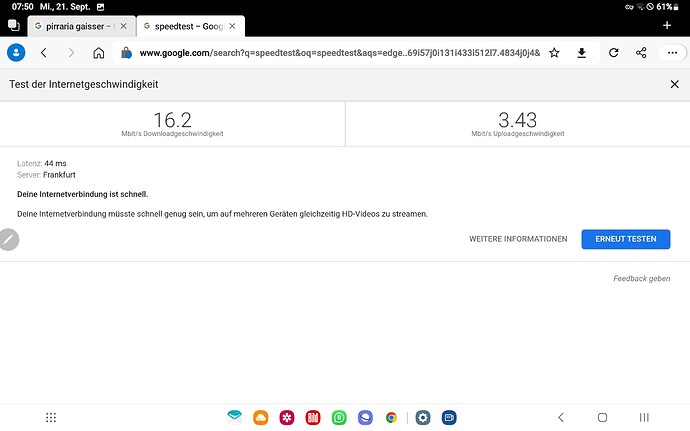690x431 pixels.
Task: Switch to the 'pirraria gaisser' tab
Action: click(x=80, y=25)
